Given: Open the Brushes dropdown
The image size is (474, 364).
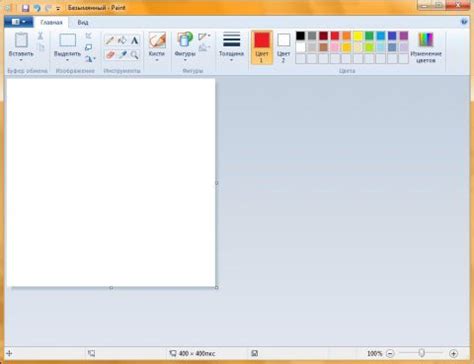Looking at the screenshot, I should coord(157,47).
